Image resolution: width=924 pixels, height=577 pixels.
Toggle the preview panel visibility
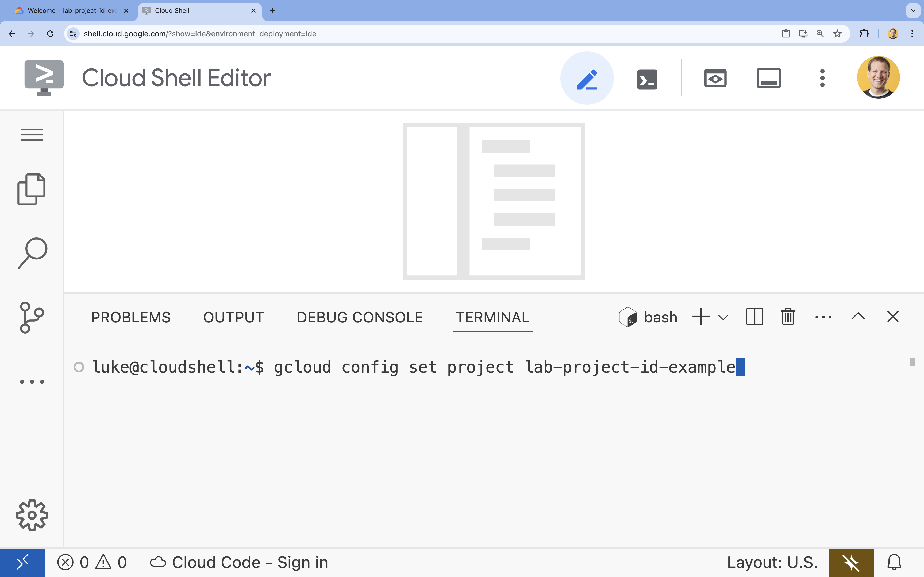tap(716, 78)
